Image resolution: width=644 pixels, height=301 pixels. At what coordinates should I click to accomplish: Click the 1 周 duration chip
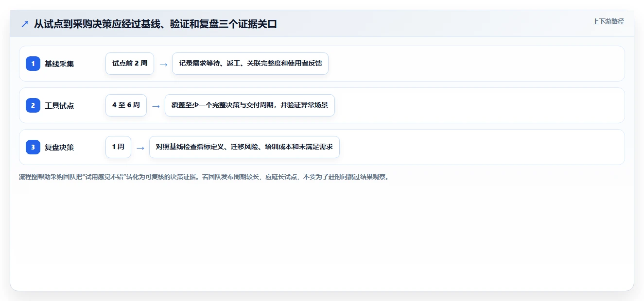tap(118, 147)
